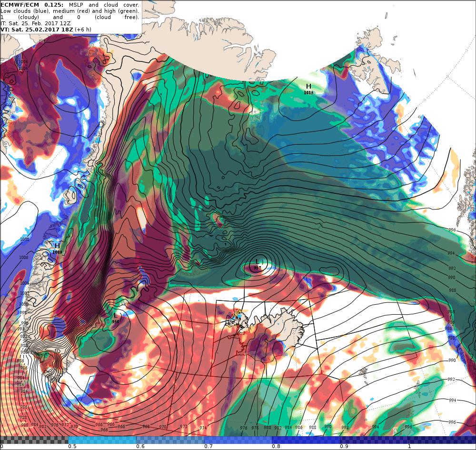Click the '1015' pressure value
The image size is (476, 450).
[x=308, y=92]
